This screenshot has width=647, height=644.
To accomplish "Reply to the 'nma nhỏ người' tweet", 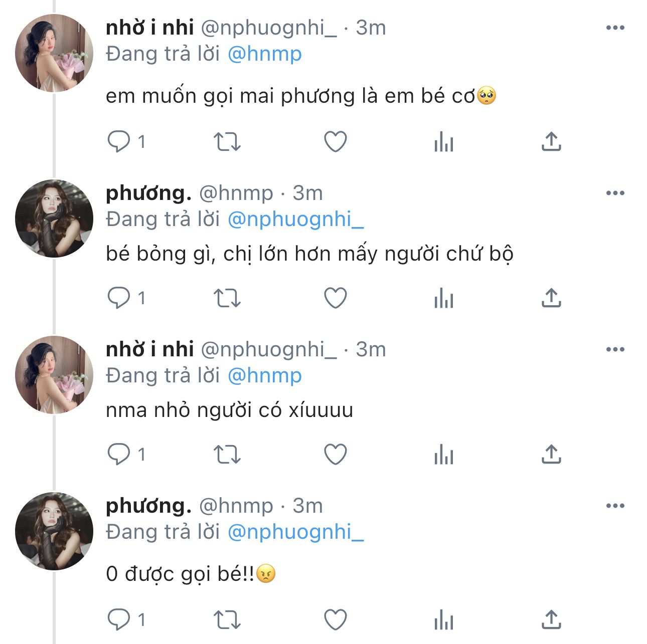I will click(x=119, y=455).
